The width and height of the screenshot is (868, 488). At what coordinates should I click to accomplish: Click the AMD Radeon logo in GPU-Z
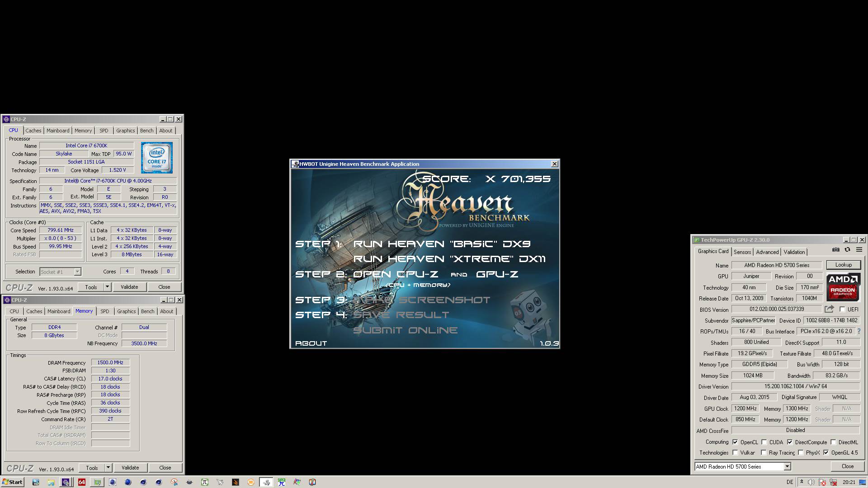[843, 287]
